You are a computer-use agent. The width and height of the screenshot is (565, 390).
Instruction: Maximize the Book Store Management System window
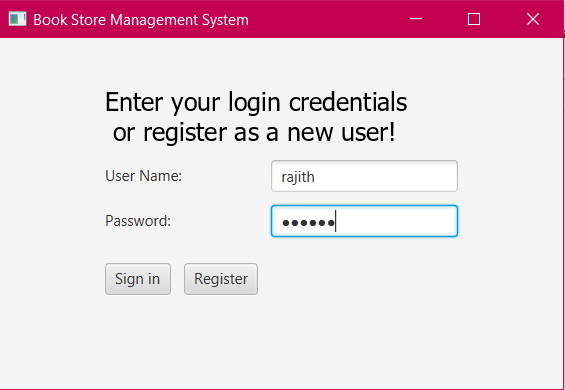pos(474,19)
